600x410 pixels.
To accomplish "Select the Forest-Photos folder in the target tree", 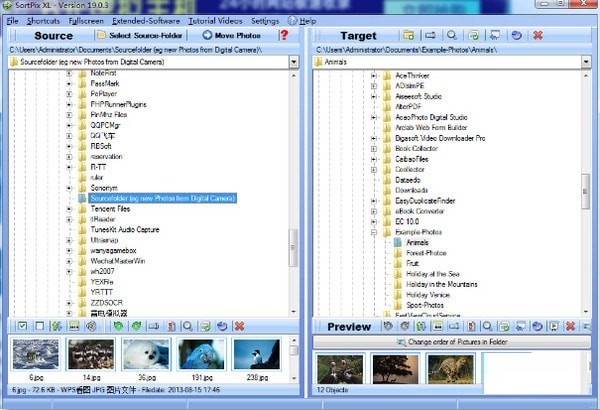I will [x=426, y=253].
